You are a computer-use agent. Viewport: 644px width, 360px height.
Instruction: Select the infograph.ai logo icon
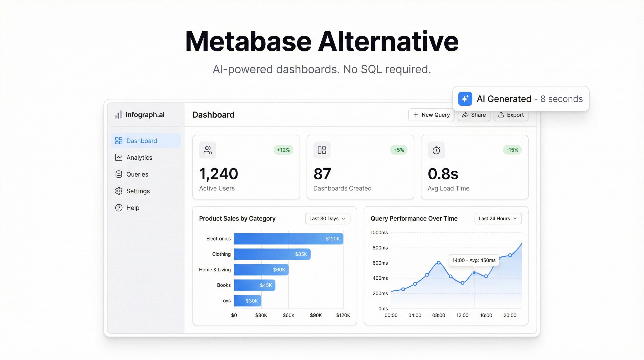pos(118,115)
